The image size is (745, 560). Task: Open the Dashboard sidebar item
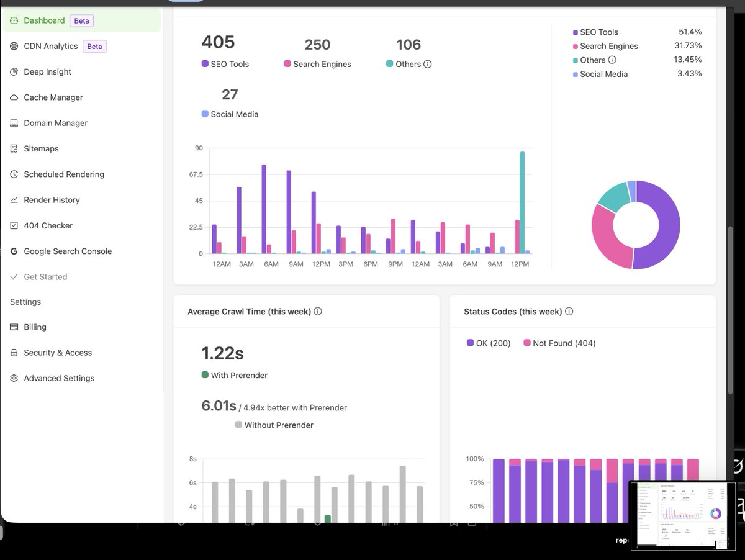click(81, 20)
